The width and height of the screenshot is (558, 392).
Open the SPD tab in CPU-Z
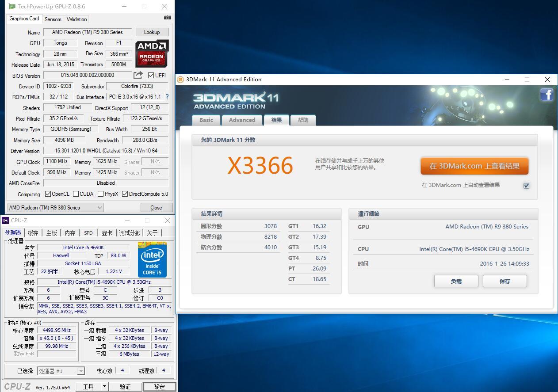(x=88, y=232)
